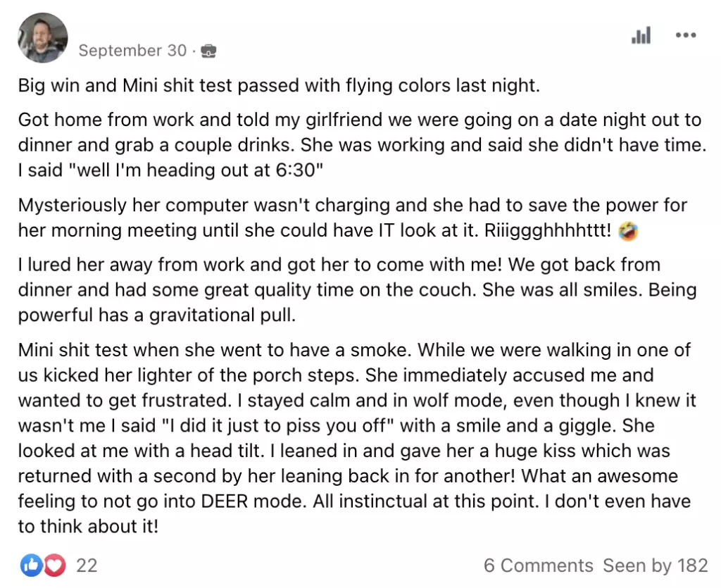The height and width of the screenshot is (588, 721).
Task: Open the poster's profile picture
Action: tap(43, 38)
